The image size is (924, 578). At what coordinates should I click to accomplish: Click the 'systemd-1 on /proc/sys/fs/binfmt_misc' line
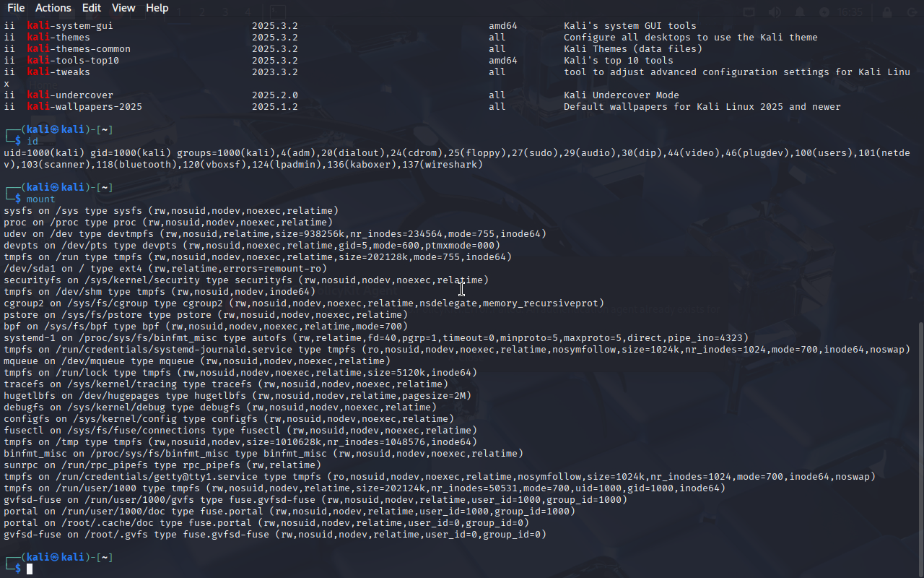(x=376, y=338)
